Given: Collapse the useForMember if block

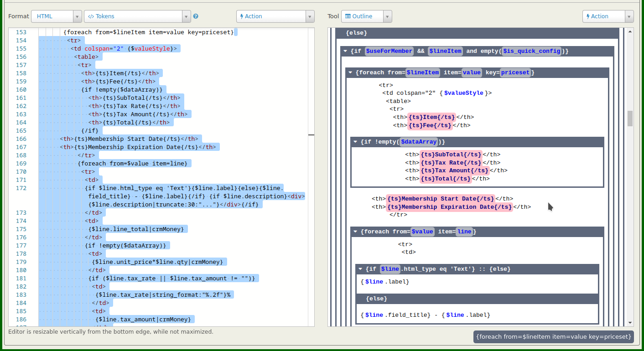Looking at the screenshot, I should pyautogui.click(x=346, y=52).
